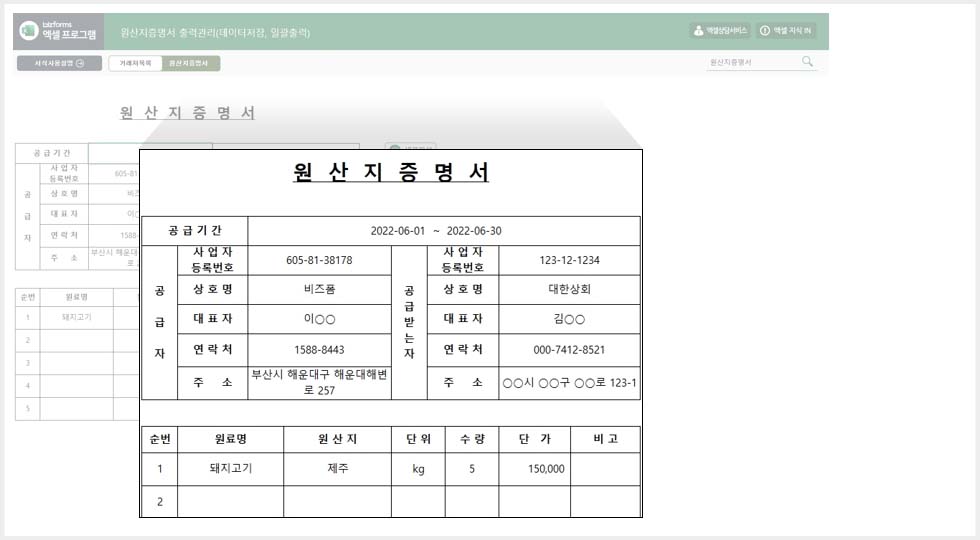
Task: Select row number 5 in background list
Action: pyautogui.click(x=28, y=409)
